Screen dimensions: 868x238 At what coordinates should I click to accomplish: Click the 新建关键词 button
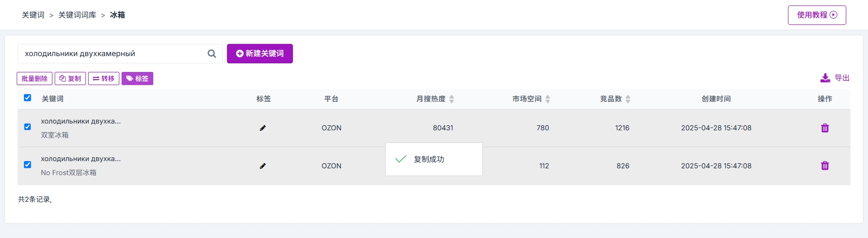[260, 53]
